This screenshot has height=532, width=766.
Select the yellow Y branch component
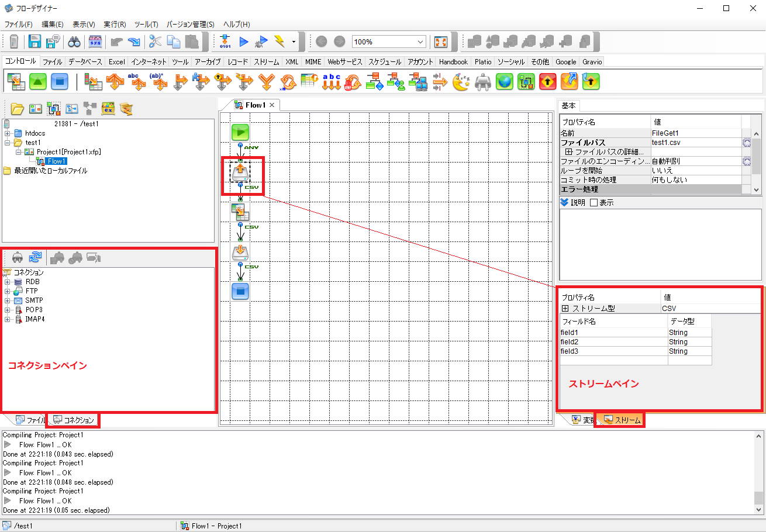tap(267, 81)
